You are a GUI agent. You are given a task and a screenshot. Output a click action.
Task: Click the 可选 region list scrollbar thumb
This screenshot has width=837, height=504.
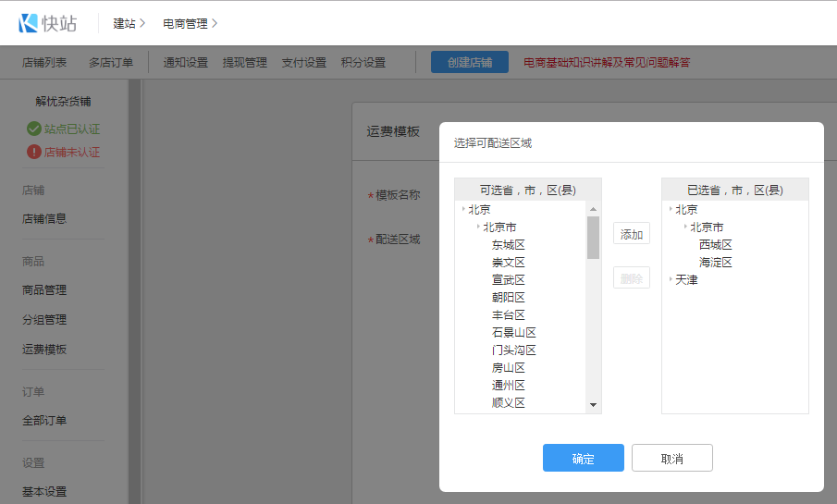point(593,237)
